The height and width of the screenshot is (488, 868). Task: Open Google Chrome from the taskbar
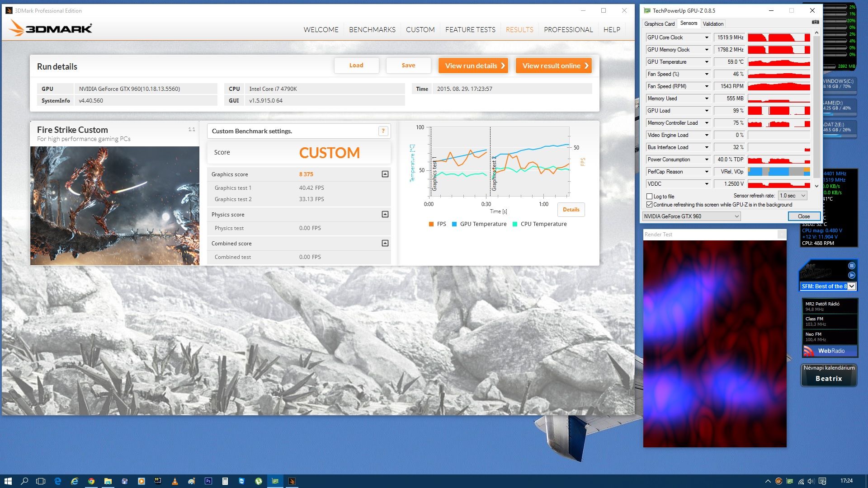(91, 481)
